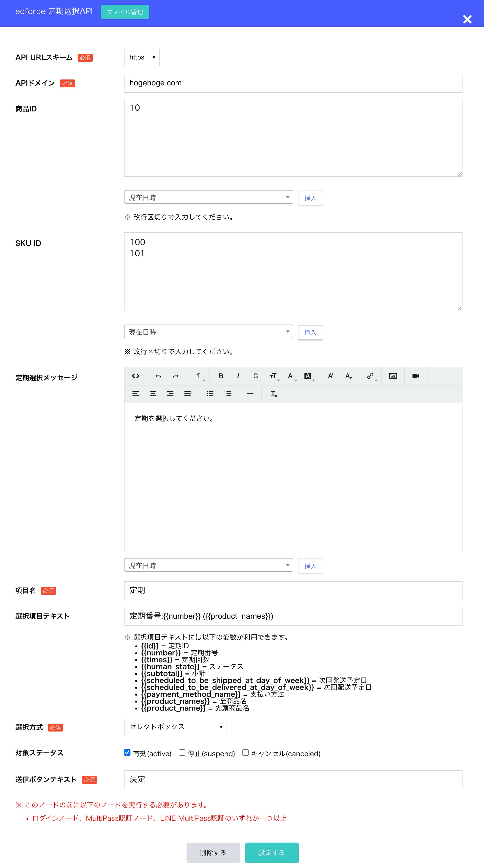
Task: Click the 設定する button to save settings
Action: [x=272, y=852]
